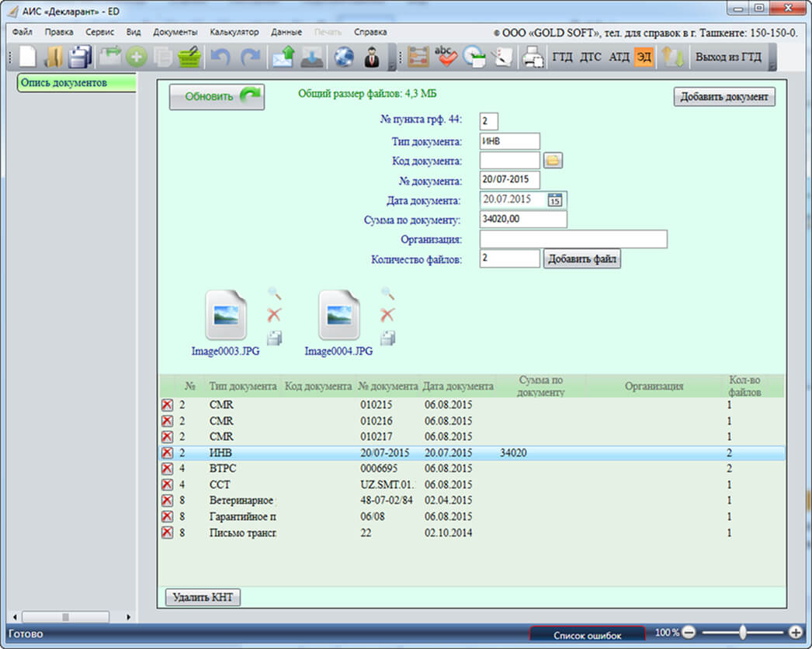Screen dimensions: 812x649
Task: Click the green plus add icon
Action: coord(136,57)
